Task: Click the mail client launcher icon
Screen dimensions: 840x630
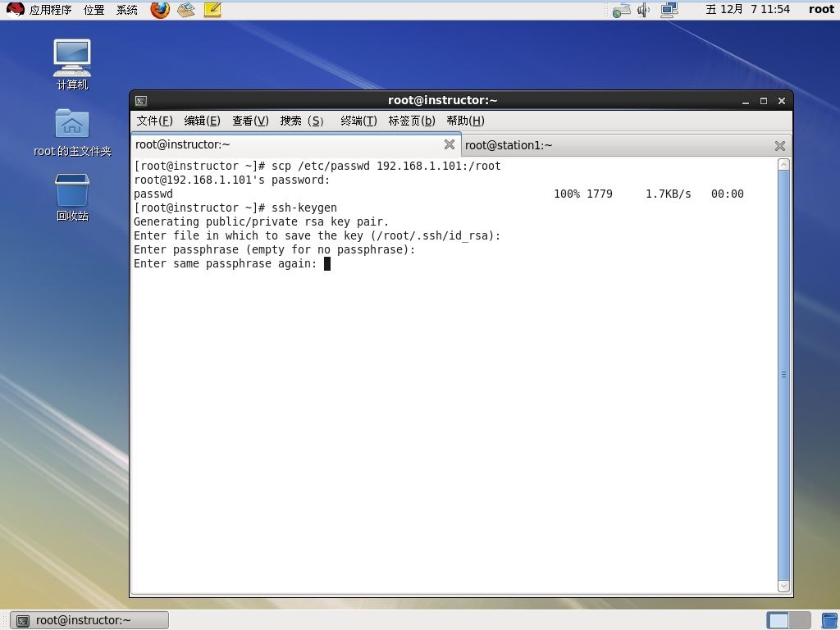Action: (x=186, y=10)
